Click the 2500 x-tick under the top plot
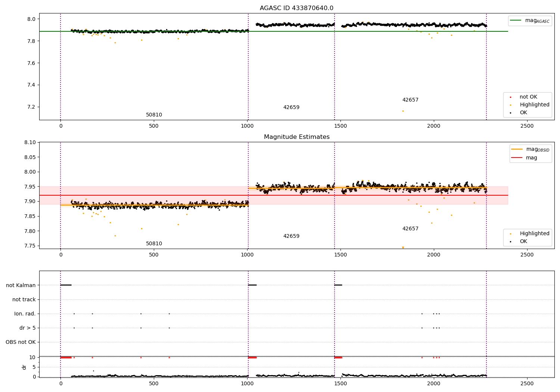 tap(527, 126)
